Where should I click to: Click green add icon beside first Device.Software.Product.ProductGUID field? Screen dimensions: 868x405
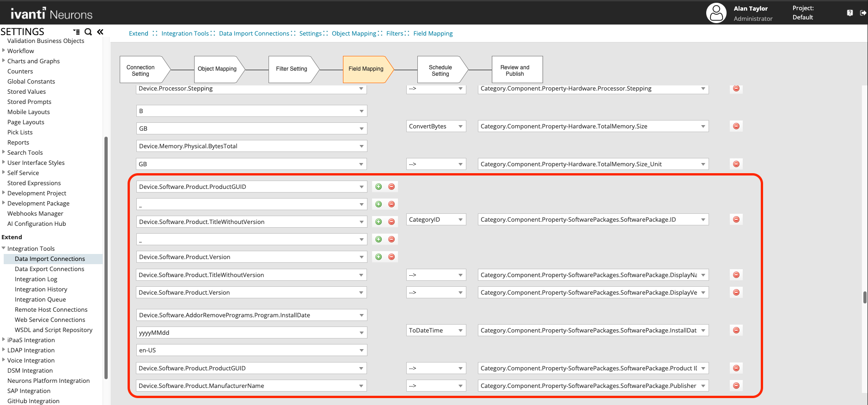[x=379, y=187]
